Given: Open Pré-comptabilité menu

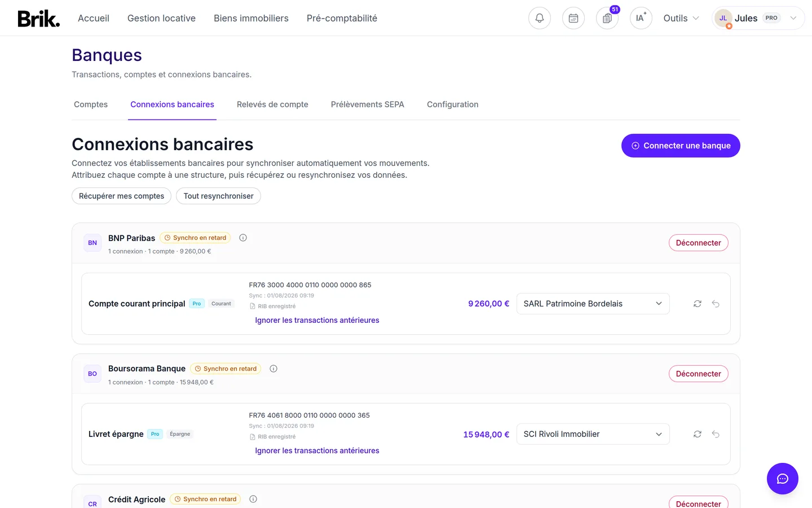Looking at the screenshot, I should (x=342, y=18).
